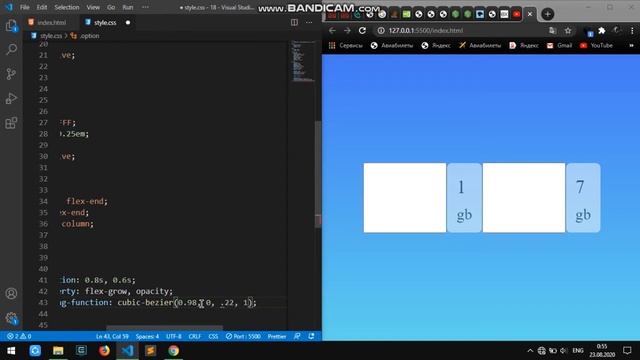Launch Firefox from the taskbar
The height and width of the screenshot is (360, 640).
(104, 351)
